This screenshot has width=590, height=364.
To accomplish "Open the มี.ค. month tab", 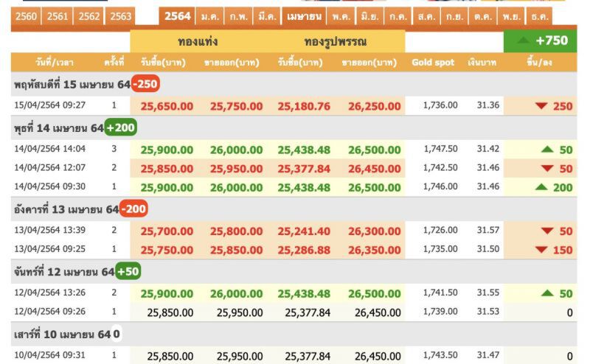I will coord(267,16).
